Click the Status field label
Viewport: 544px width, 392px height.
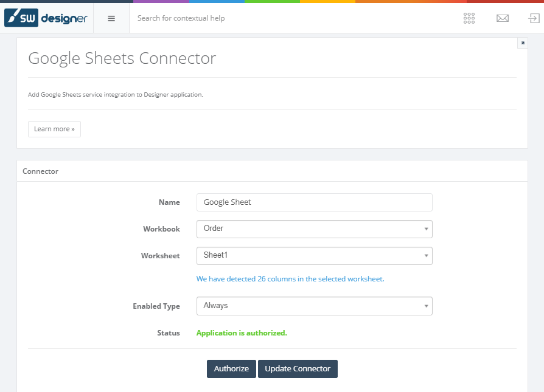[x=169, y=333]
